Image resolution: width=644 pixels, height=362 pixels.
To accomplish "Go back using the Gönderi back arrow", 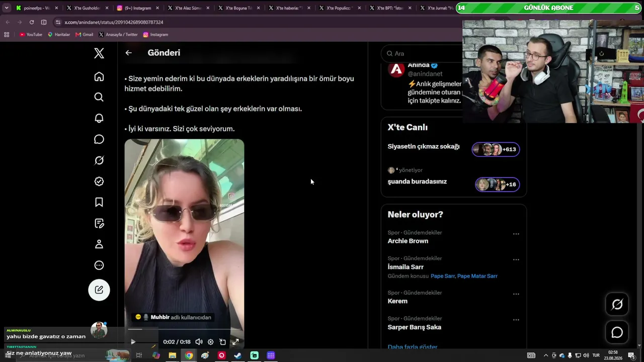I will coord(129,53).
